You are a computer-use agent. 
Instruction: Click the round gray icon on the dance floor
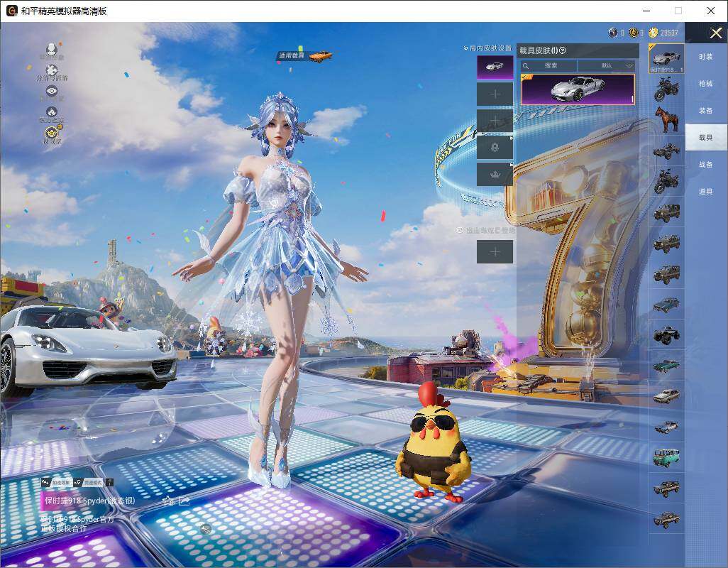205,528
